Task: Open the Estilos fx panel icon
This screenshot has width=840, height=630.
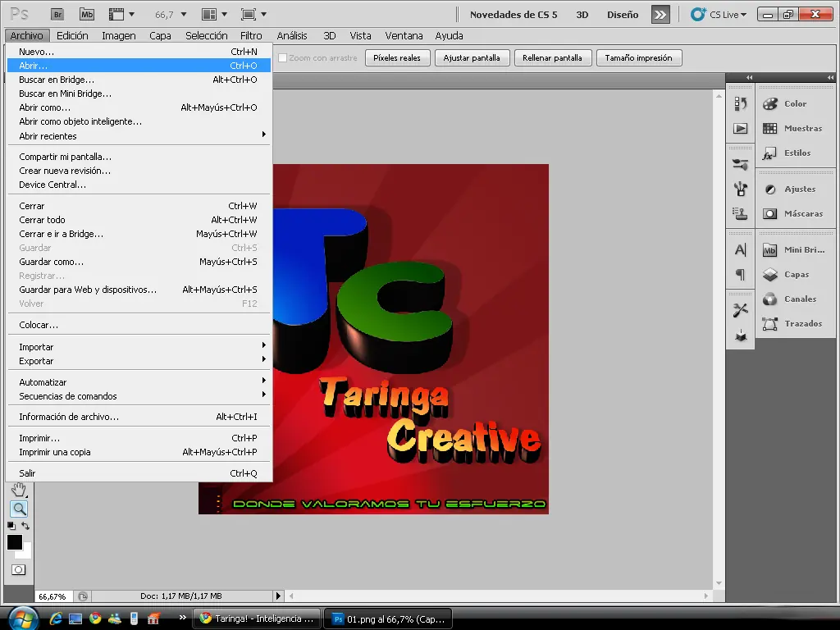Action: 769,153
